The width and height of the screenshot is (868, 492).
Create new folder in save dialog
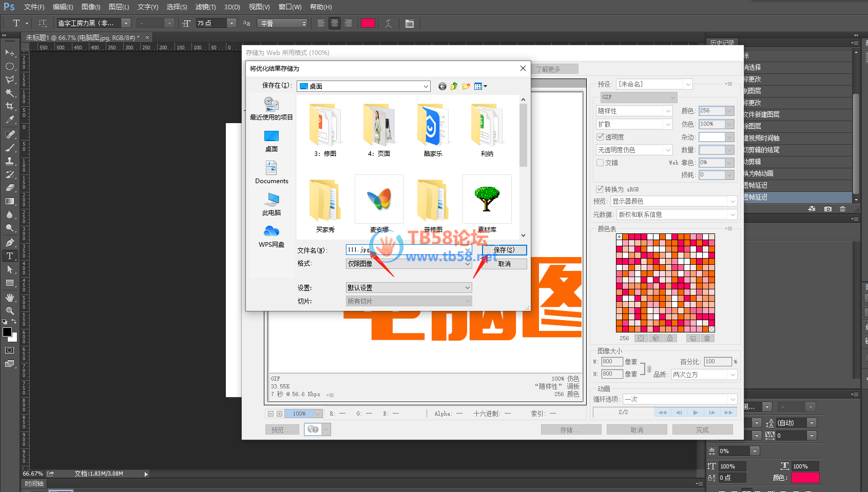coord(466,86)
